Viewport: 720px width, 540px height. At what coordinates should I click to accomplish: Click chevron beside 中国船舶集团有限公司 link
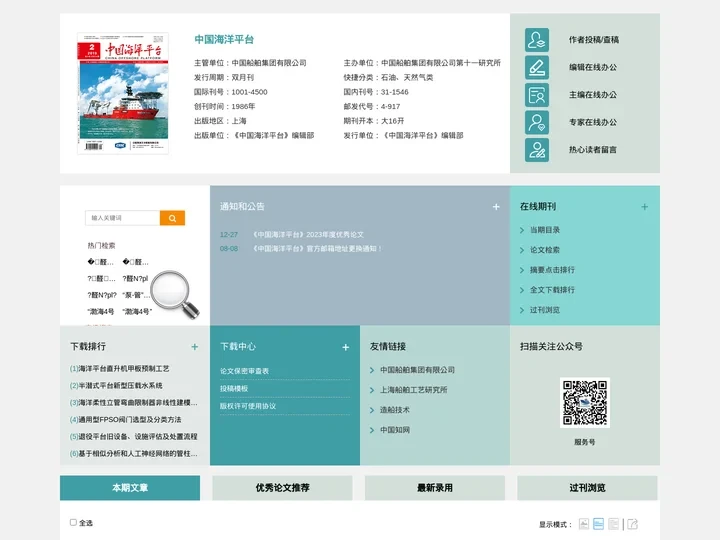[x=372, y=370]
